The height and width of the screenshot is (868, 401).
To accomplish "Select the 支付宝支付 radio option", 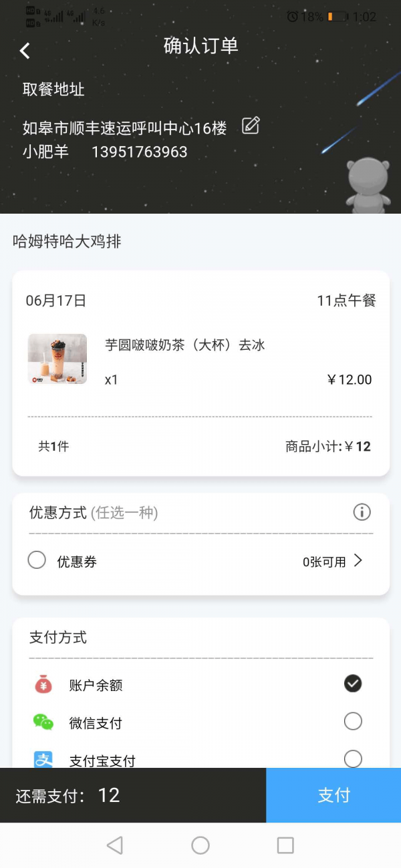I will pyautogui.click(x=353, y=759).
